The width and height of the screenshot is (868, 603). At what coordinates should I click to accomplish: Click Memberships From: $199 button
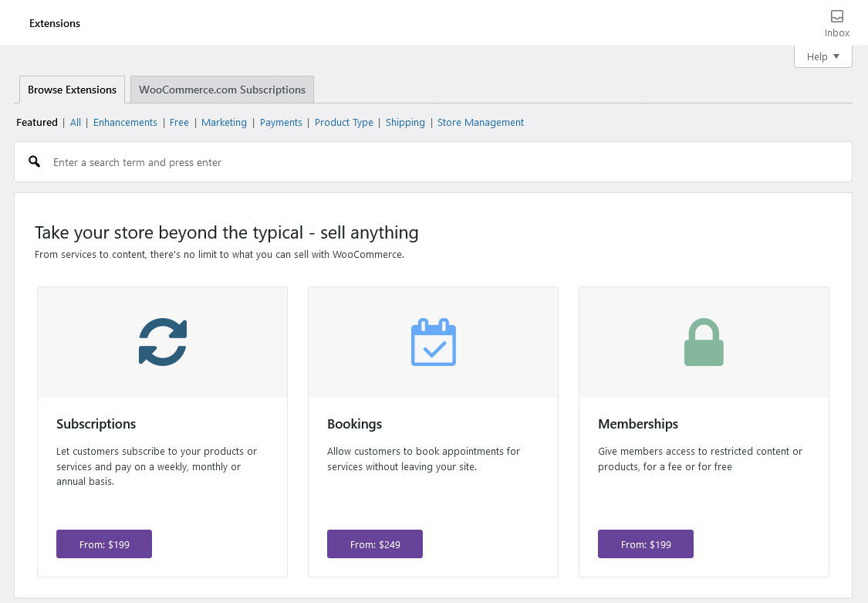coord(646,544)
